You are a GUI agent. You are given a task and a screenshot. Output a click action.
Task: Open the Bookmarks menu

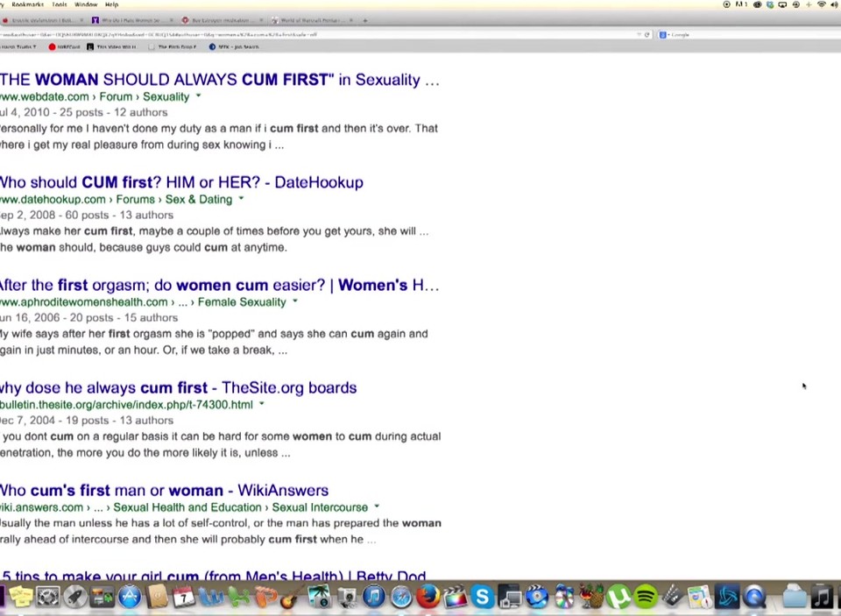[27, 4]
